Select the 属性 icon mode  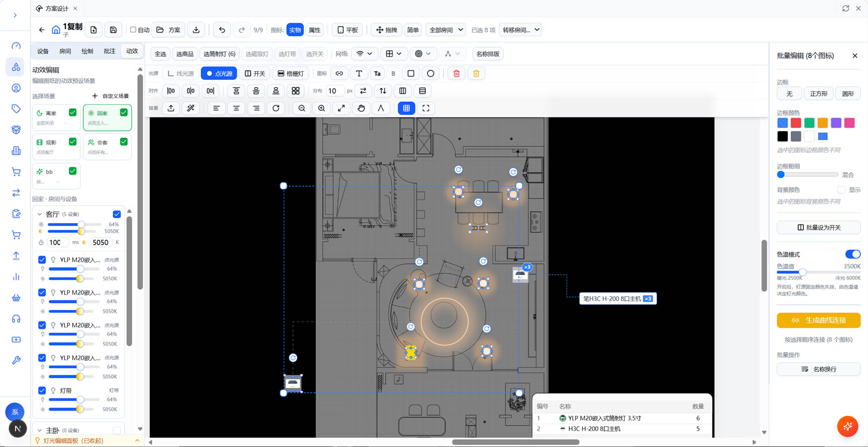pyautogui.click(x=314, y=30)
